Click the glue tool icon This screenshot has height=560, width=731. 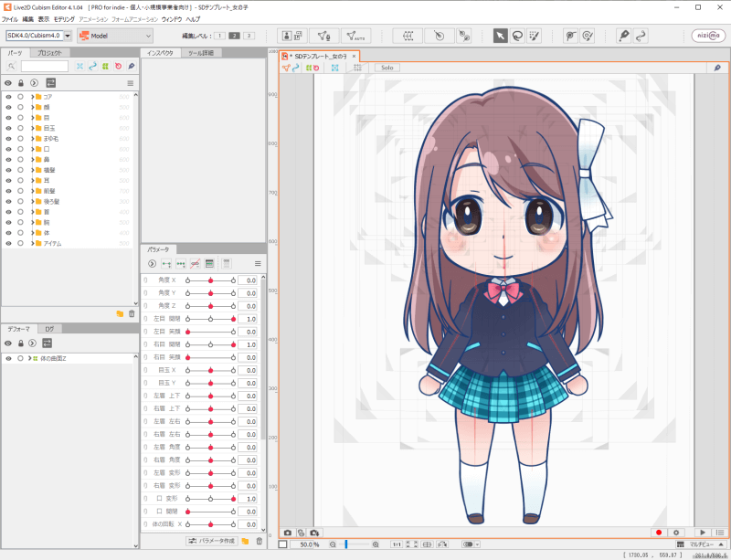[x=464, y=36]
